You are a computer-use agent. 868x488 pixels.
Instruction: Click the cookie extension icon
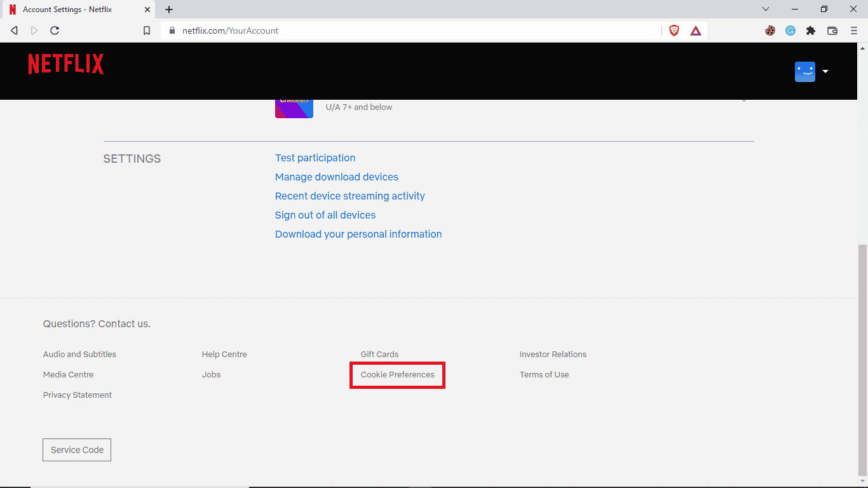[770, 30]
